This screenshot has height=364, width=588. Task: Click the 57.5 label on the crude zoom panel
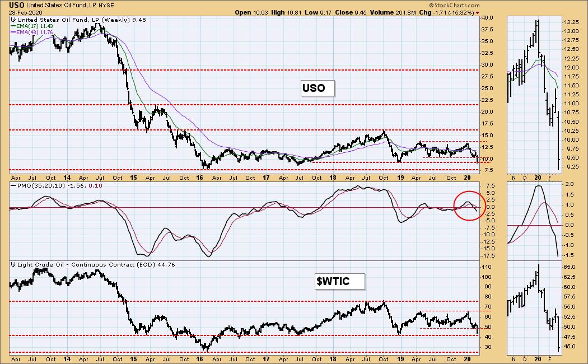570,297
